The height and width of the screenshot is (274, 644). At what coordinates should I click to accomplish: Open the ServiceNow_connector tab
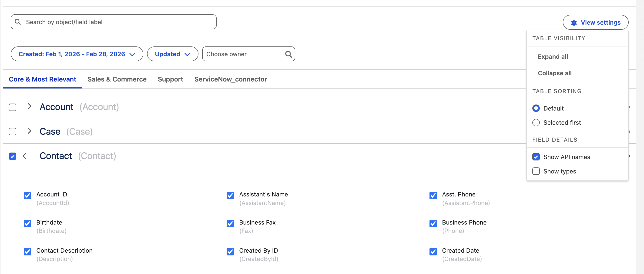pyautogui.click(x=231, y=79)
